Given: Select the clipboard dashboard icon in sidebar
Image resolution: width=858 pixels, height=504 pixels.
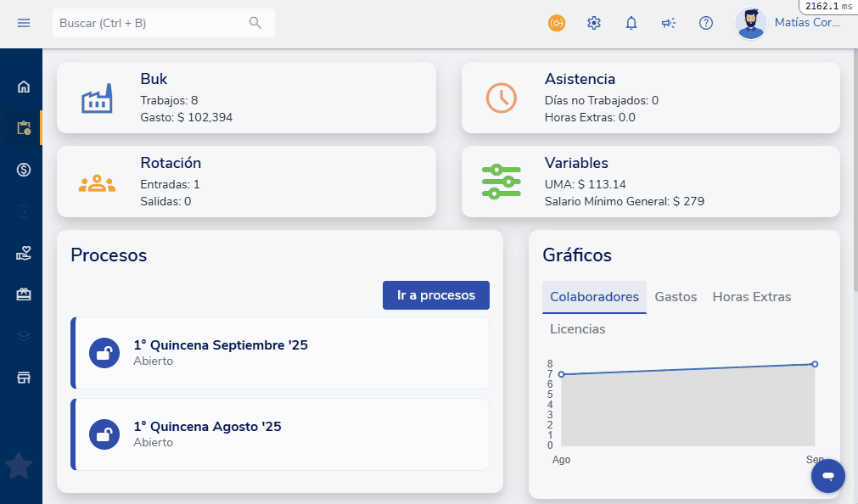Looking at the screenshot, I should [23, 127].
